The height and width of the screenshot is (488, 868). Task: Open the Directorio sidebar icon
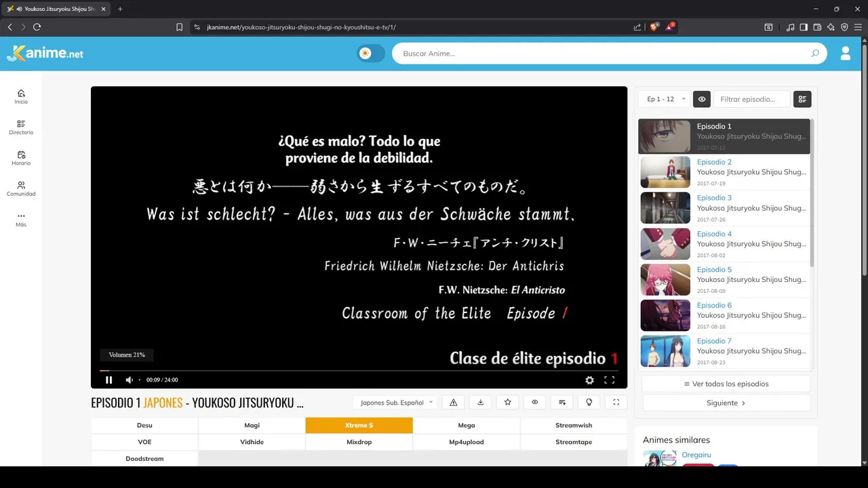(21, 127)
